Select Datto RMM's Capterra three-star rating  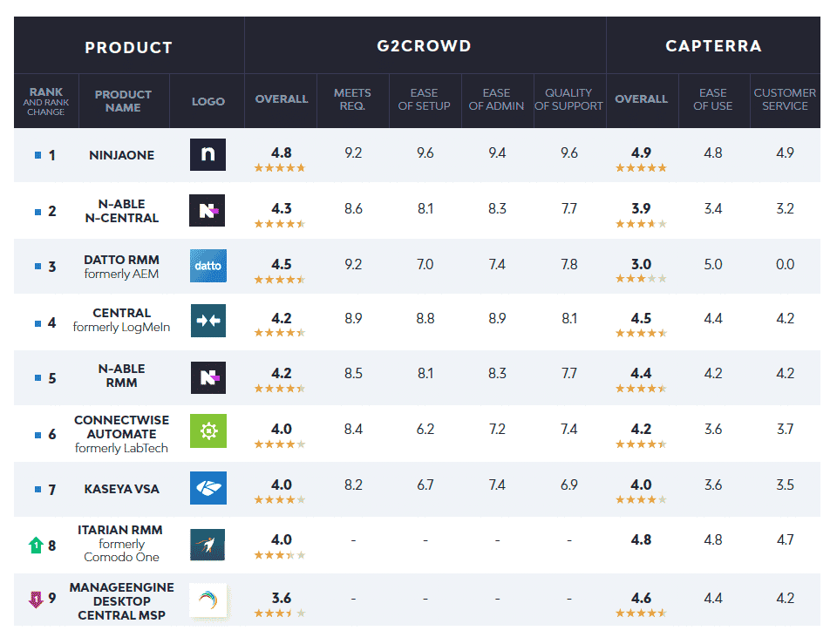pyautogui.click(x=641, y=279)
